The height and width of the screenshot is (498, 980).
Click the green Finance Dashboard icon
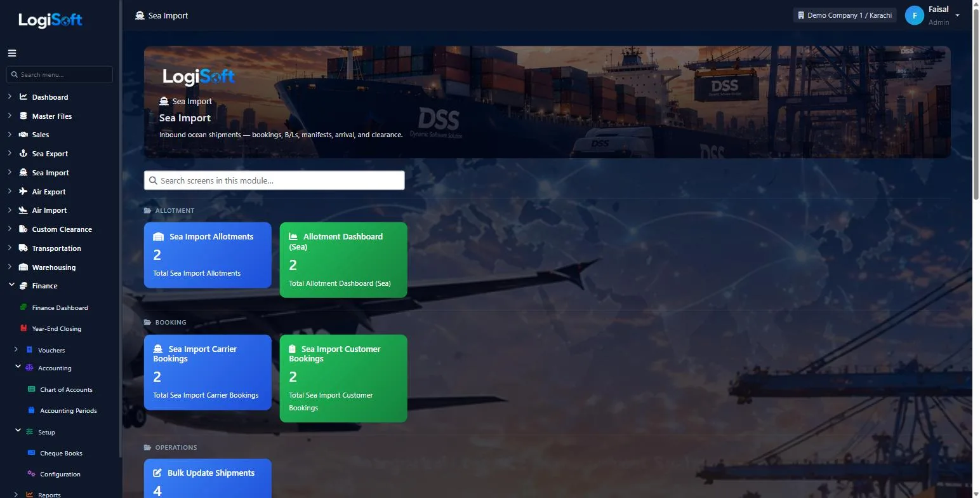click(23, 307)
